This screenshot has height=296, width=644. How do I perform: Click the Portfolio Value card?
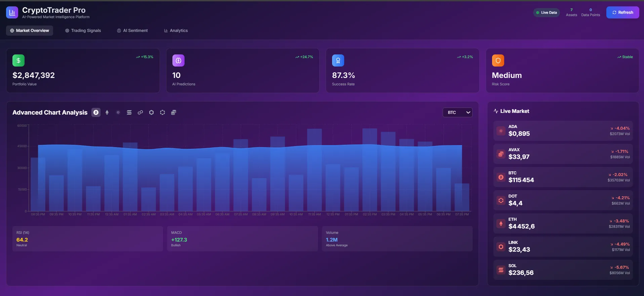click(83, 71)
